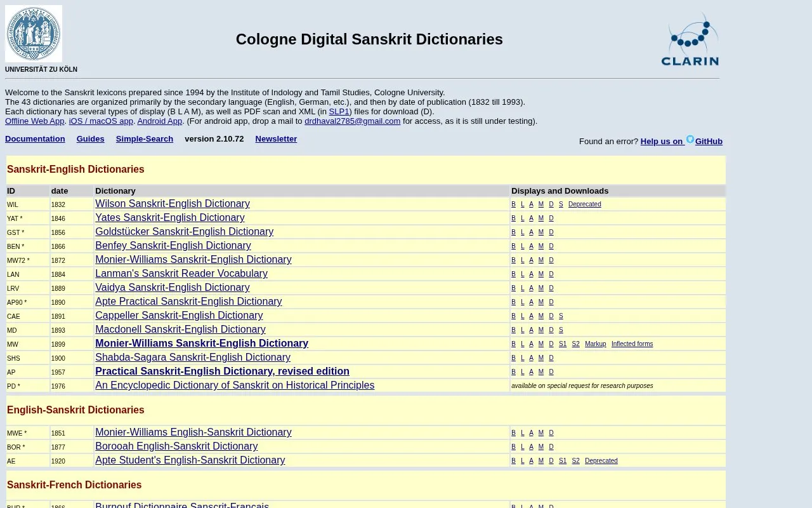Open Wilson Sanskrit-English Dictionary
Image resolution: width=812 pixels, height=508 pixels.
coord(173,204)
